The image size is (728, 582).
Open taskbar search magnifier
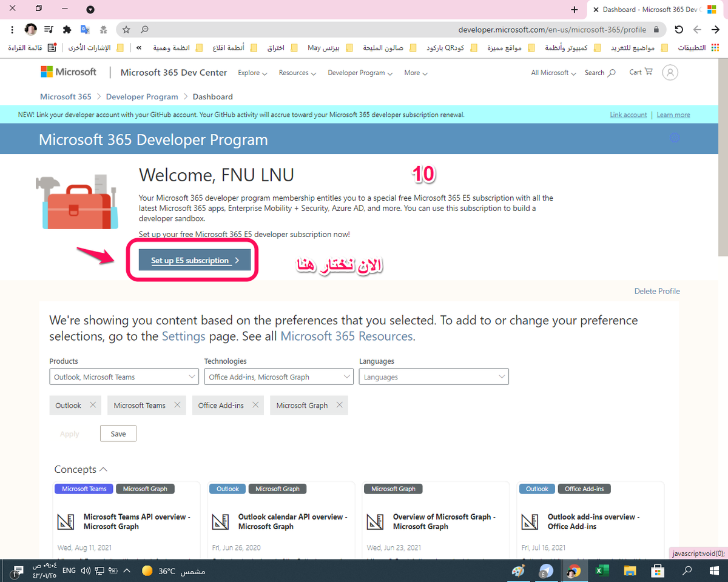[687, 570]
